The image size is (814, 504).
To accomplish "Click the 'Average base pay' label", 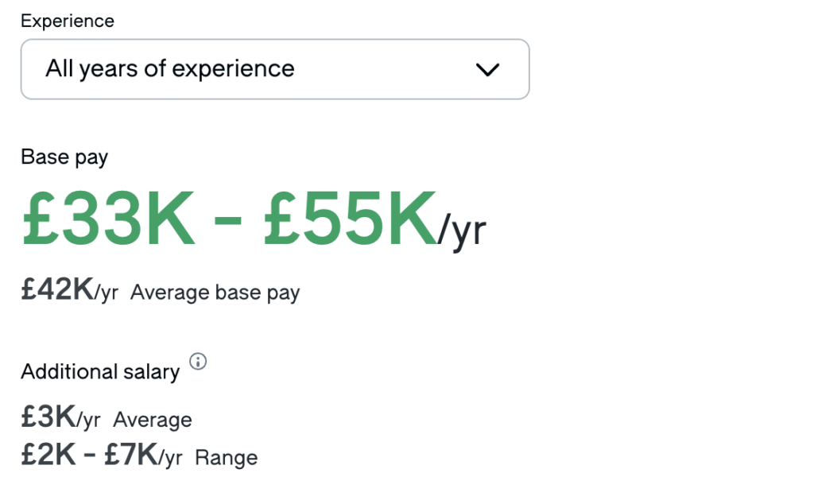I will [x=215, y=293].
